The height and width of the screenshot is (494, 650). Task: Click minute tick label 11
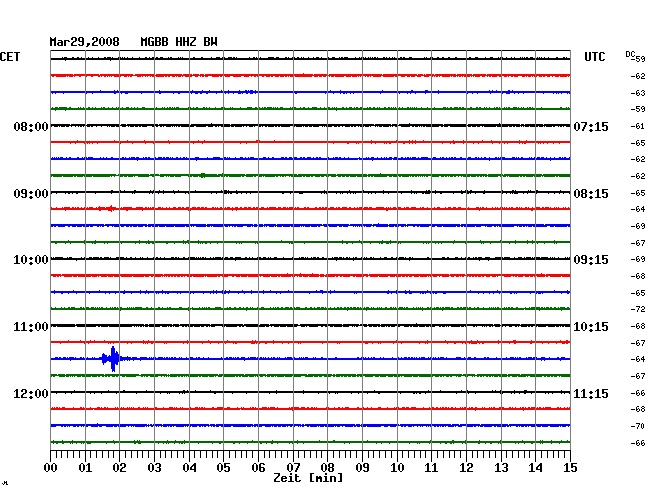[x=431, y=467]
